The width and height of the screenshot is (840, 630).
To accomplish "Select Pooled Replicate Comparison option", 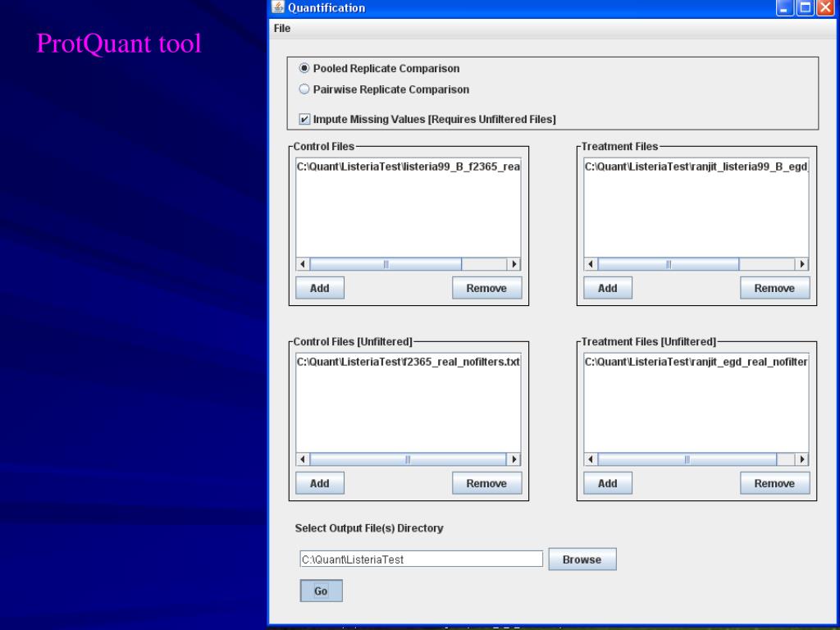I will pos(380,69).
